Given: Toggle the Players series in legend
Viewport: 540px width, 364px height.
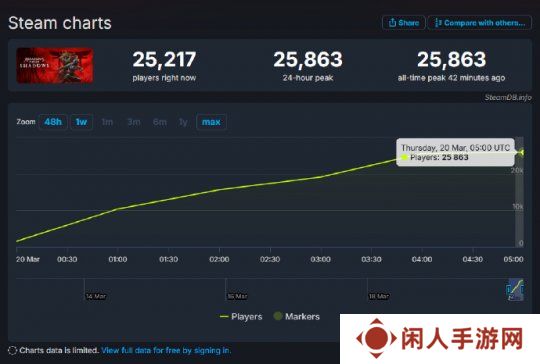Looking at the screenshot, I should tap(241, 316).
